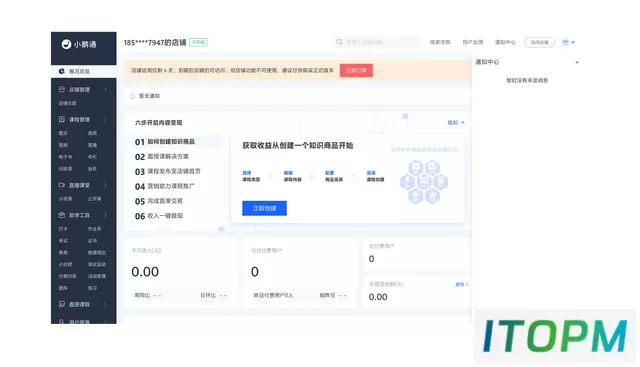Viewport: 640px width, 367px height.
Task: Click the 选择 课程类型 step label
Action: (x=251, y=176)
